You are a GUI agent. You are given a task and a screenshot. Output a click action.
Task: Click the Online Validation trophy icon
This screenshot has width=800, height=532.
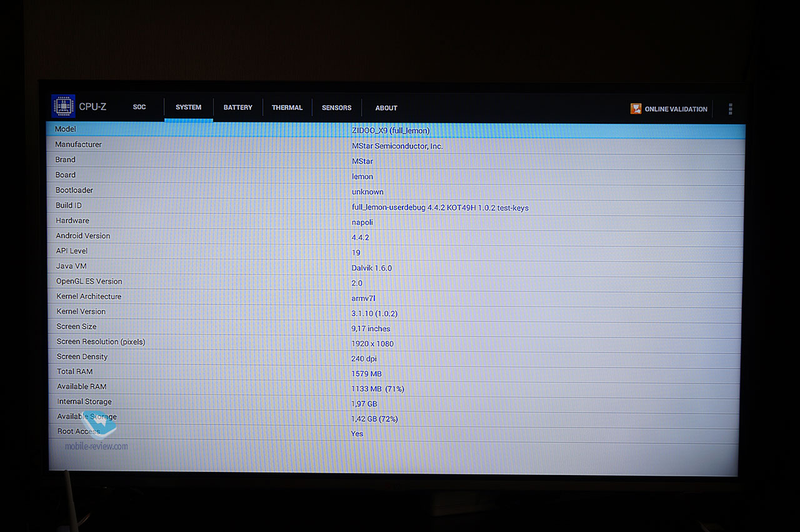(x=636, y=109)
